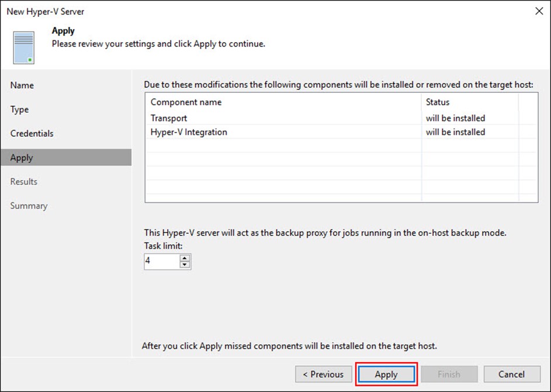Click the 'Due to these modifications' text

[339, 85]
